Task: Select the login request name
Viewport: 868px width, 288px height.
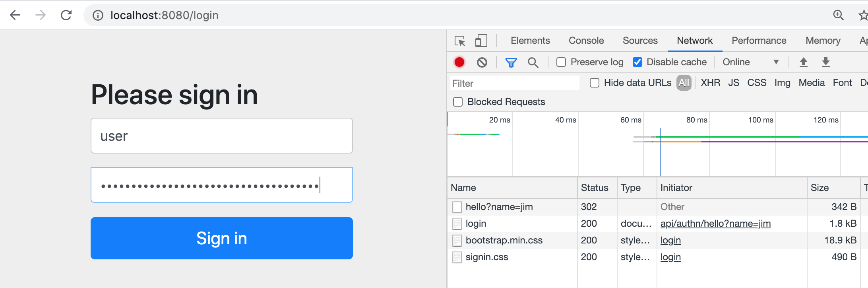Action: [476, 224]
